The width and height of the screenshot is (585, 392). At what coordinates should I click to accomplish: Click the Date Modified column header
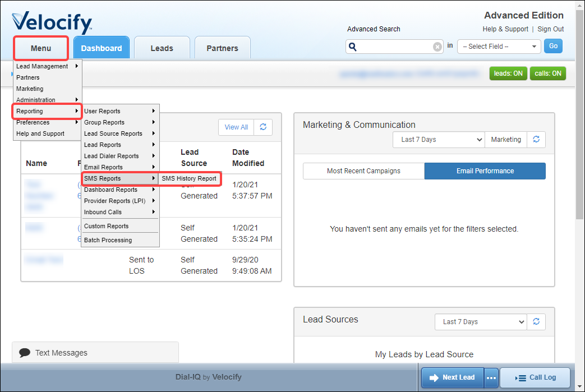(248, 158)
